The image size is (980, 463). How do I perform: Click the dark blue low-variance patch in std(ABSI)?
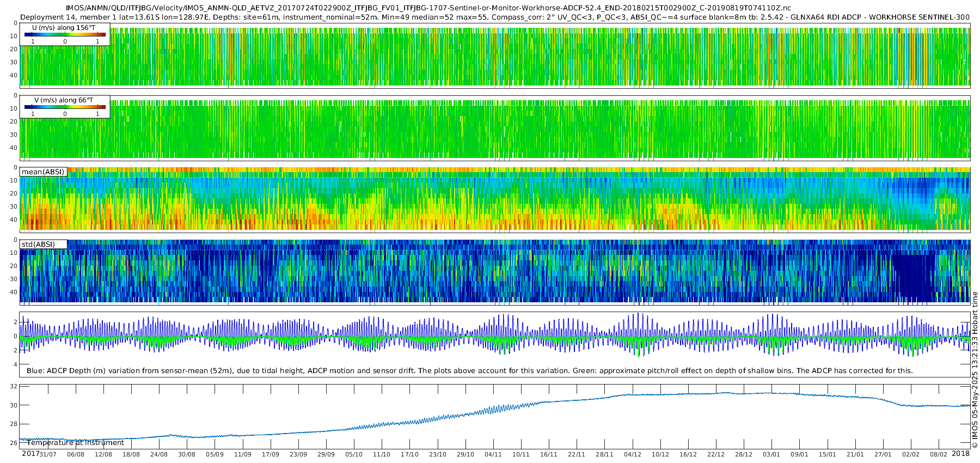914,278
